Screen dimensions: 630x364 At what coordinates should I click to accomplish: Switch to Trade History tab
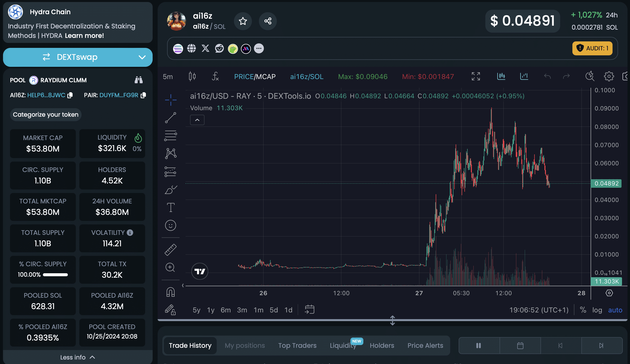coord(190,346)
